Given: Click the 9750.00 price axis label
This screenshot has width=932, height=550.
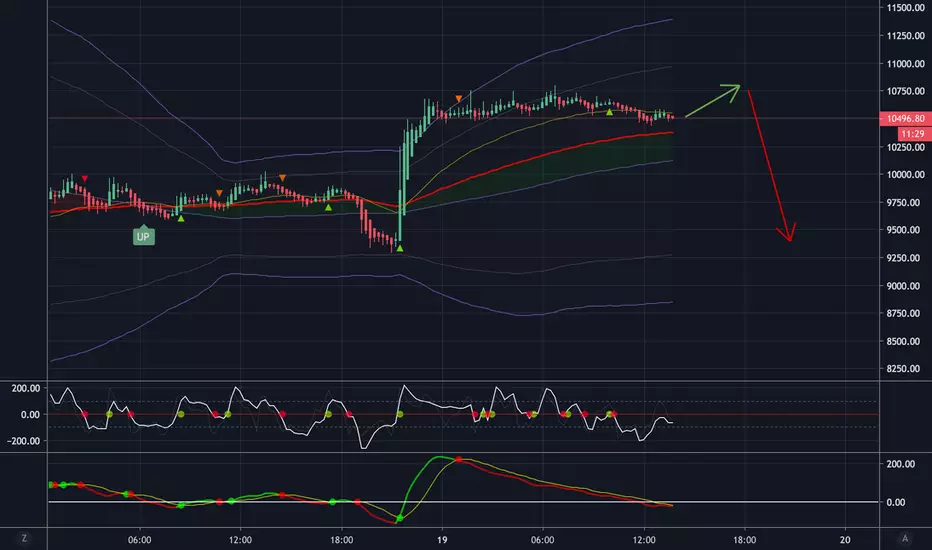Looking at the screenshot, I should tap(905, 202).
